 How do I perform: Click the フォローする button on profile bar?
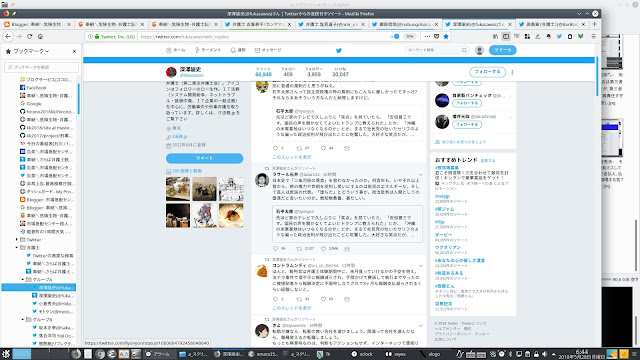[487, 72]
